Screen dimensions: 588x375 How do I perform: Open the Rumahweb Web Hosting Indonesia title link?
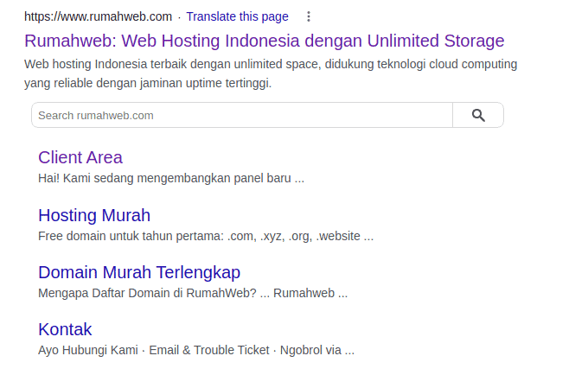(264, 41)
